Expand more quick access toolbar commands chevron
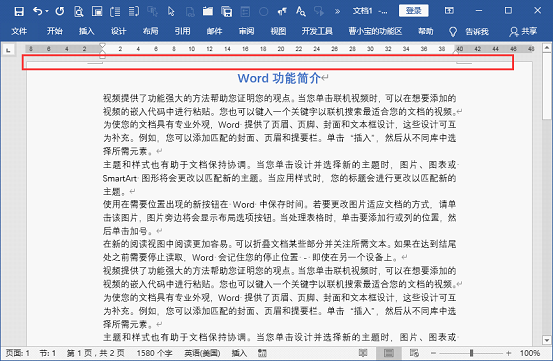This screenshot has height=361, width=553. [x=338, y=12]
